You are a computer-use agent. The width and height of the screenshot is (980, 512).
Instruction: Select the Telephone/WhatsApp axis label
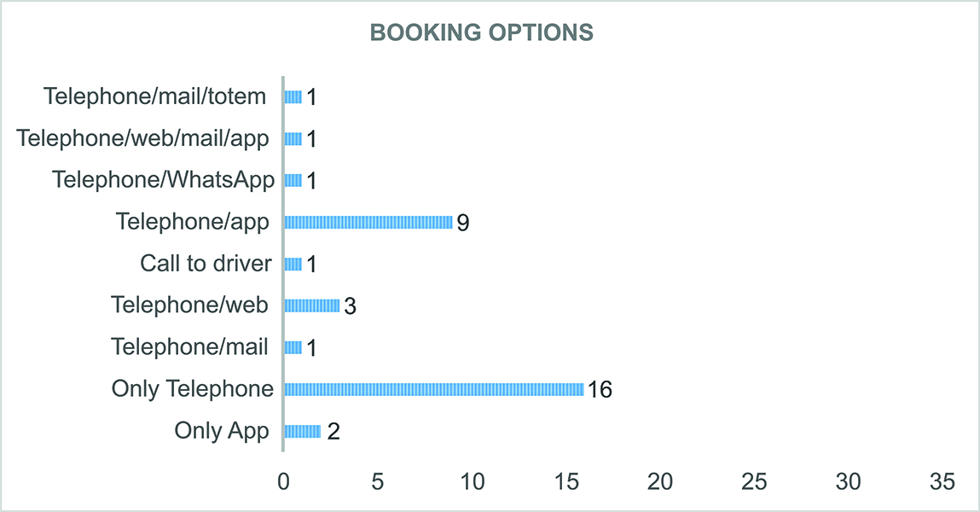[x=163, y=180]
